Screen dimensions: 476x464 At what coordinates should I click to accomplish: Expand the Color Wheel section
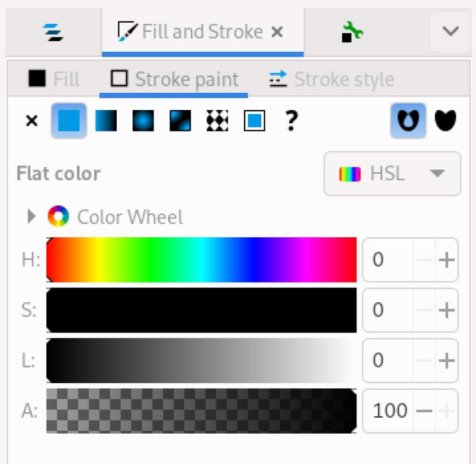[31, 217]
